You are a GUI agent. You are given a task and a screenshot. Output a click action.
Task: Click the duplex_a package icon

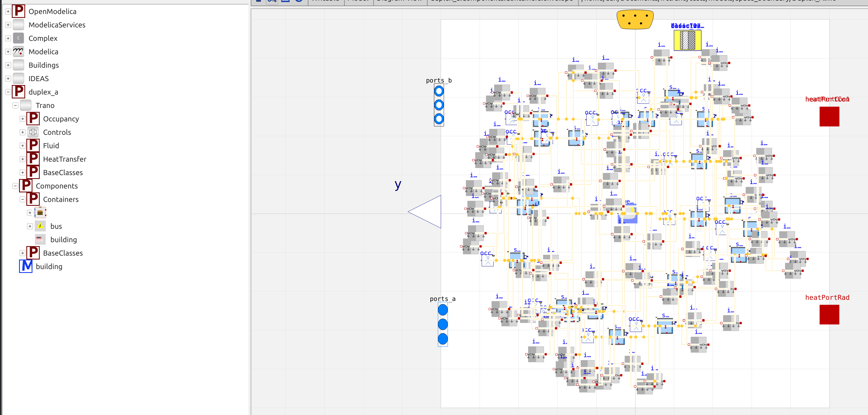(18, 92)
